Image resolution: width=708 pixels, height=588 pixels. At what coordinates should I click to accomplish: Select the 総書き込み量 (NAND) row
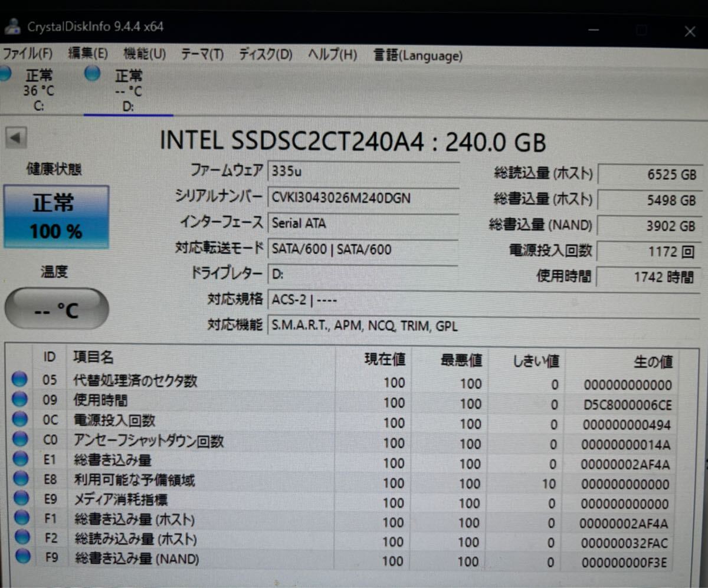pos(137,558)
